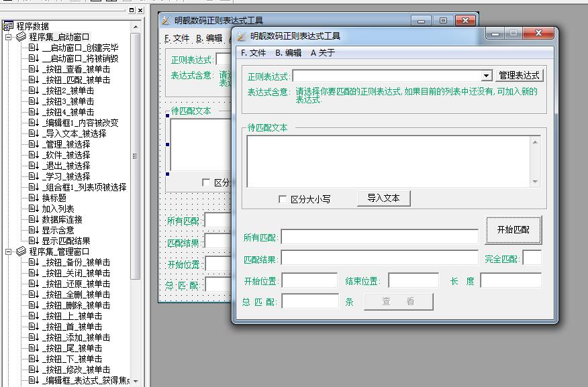
Task: Click icon beside _退出_被选择
Action: click(34, 166)
